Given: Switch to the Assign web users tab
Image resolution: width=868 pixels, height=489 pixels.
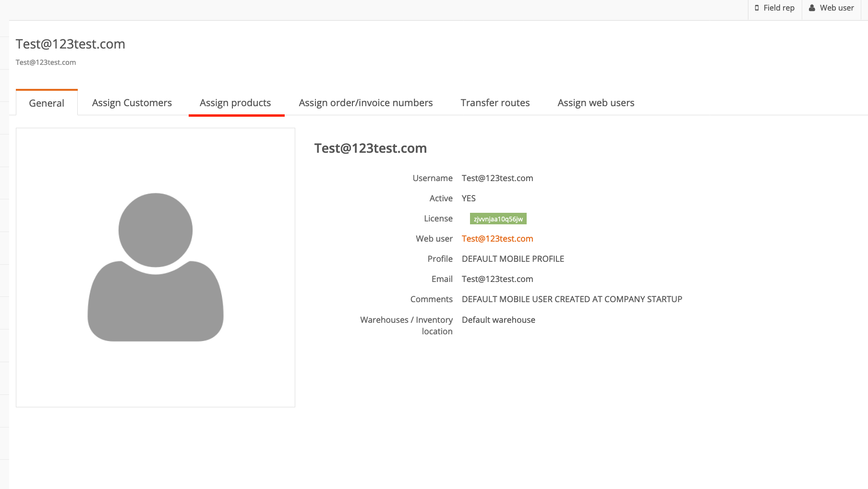Looking at the screenshot, I should pyautogui.click(x=596, y=103).
